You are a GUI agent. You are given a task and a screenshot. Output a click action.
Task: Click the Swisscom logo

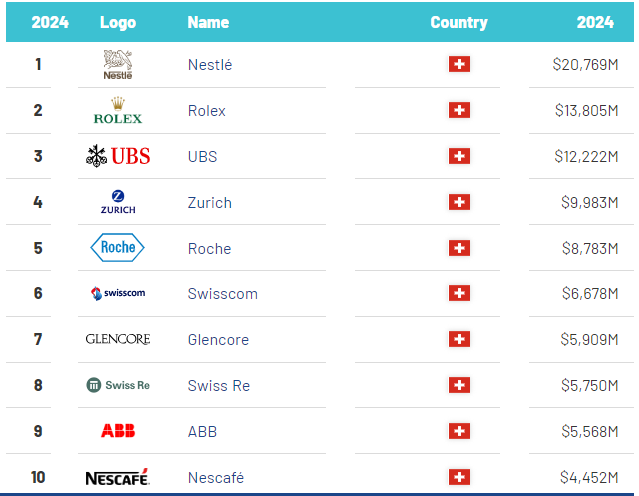point(118,294)
